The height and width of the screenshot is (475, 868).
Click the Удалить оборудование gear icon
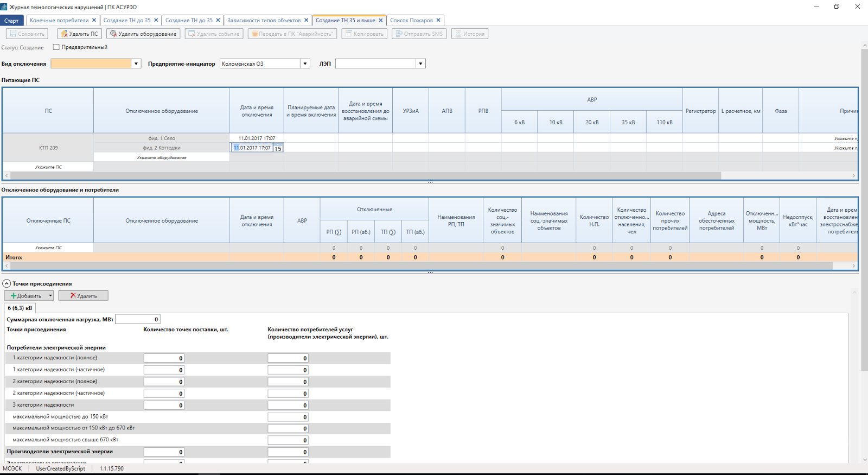tap(113, 34)
